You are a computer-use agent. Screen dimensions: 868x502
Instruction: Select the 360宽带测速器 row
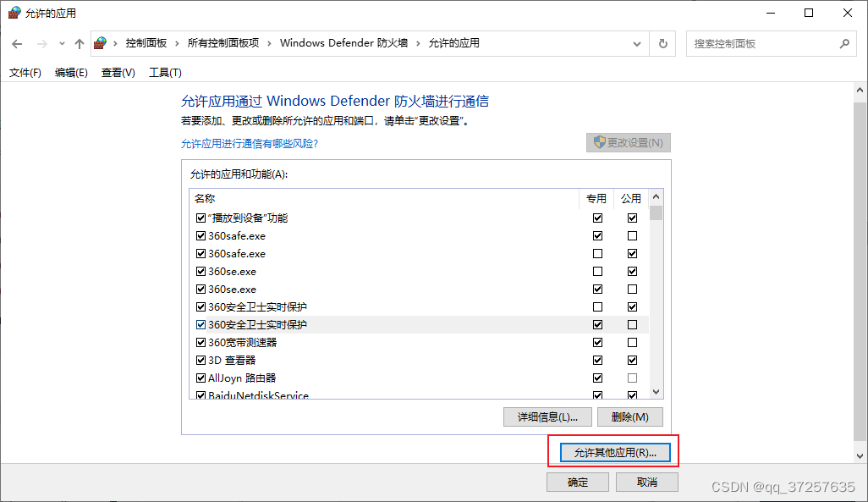(x=419, y=342)
